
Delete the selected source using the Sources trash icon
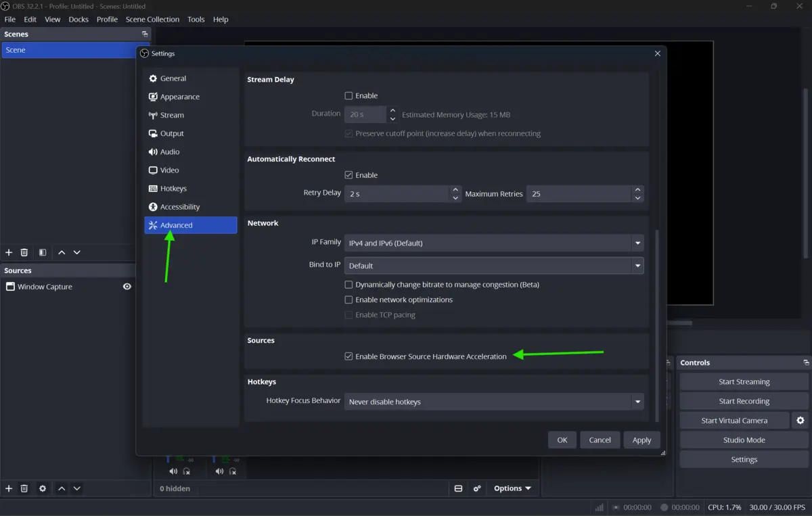[x=24, y=488]
